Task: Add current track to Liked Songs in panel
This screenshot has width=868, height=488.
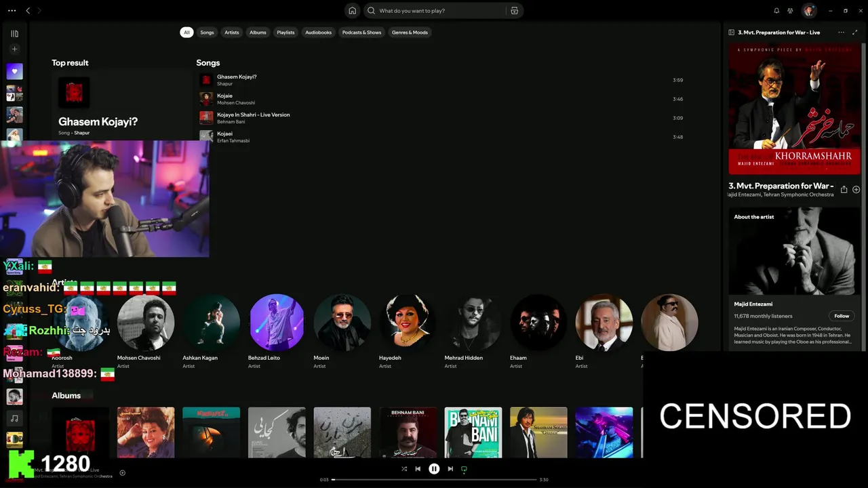Action: coord(856,190)
